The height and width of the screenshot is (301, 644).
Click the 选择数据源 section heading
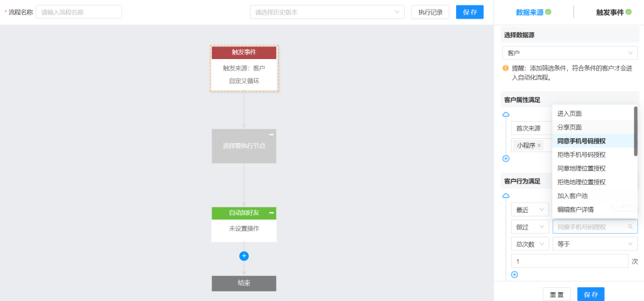(x=519, y=35)
